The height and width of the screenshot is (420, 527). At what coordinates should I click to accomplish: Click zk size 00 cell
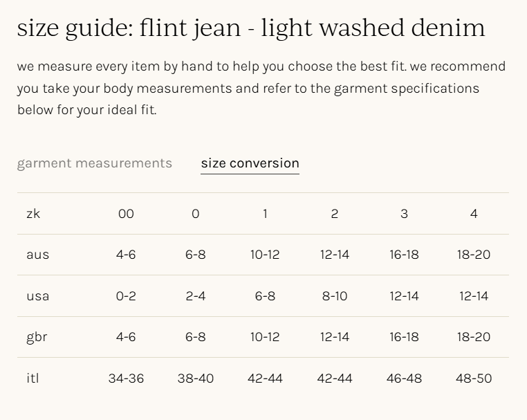(126, 214)
